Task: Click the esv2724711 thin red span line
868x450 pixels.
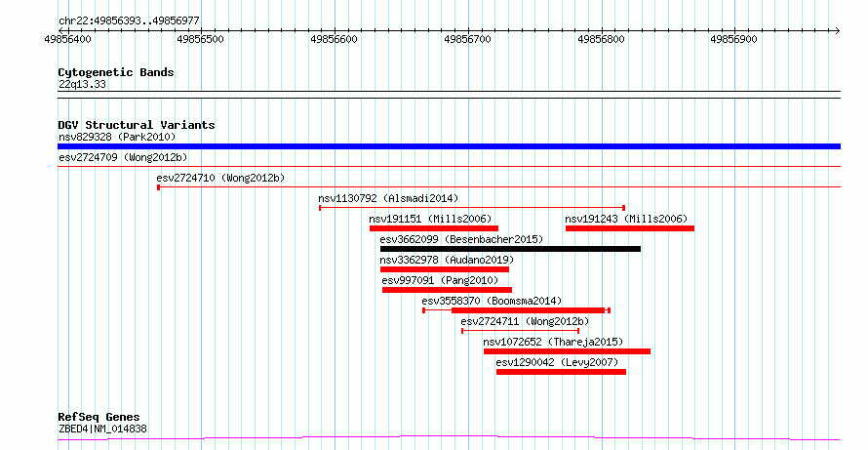Action: (521, 331)
